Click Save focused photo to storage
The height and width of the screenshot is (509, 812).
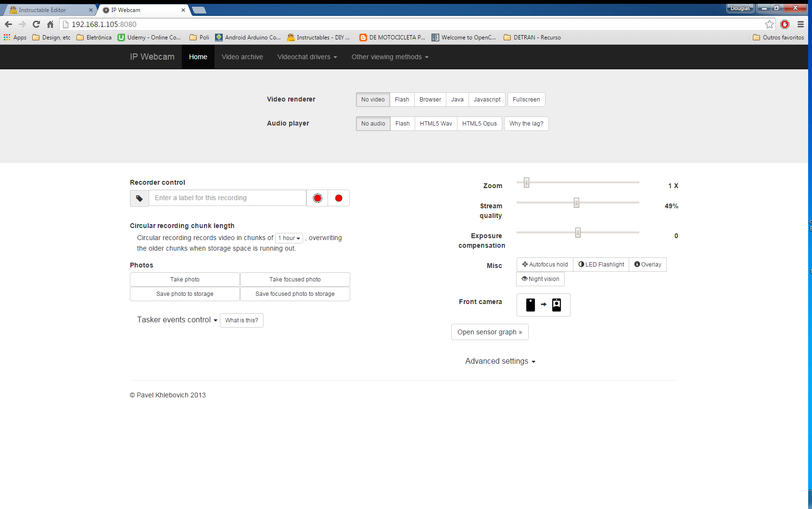pos(295,294)
